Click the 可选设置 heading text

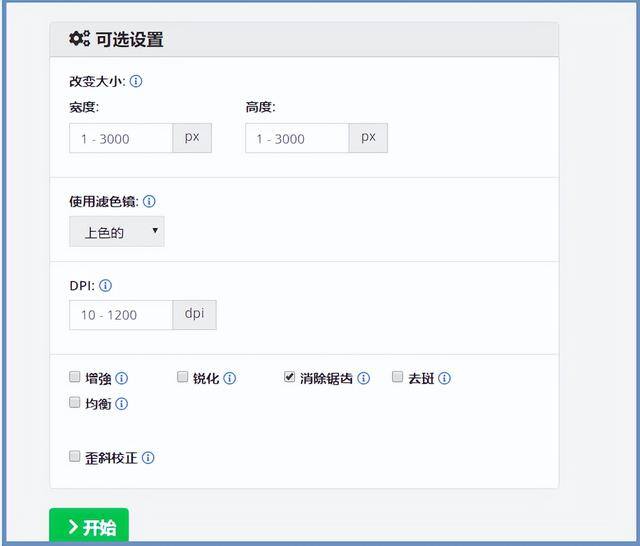pyautogui.click(x=130, y=40)
